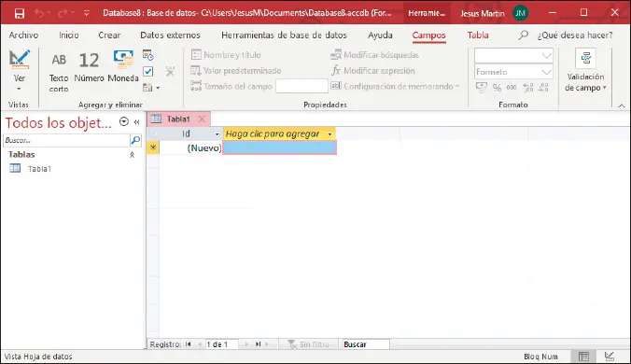Click the new record row selector asterisk
Screen dimensions: 631x364
(x=153, y=147)
